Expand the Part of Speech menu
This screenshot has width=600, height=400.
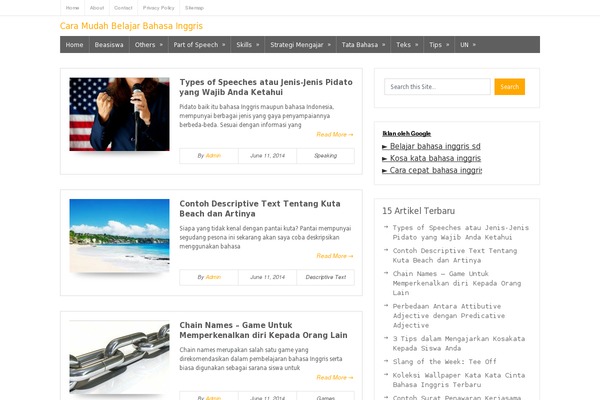click(199, 45)
